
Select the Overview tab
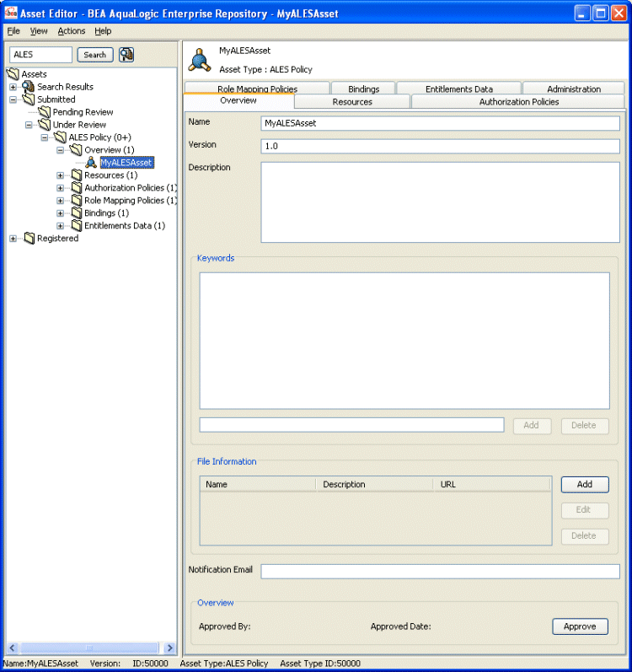(238, 100)
